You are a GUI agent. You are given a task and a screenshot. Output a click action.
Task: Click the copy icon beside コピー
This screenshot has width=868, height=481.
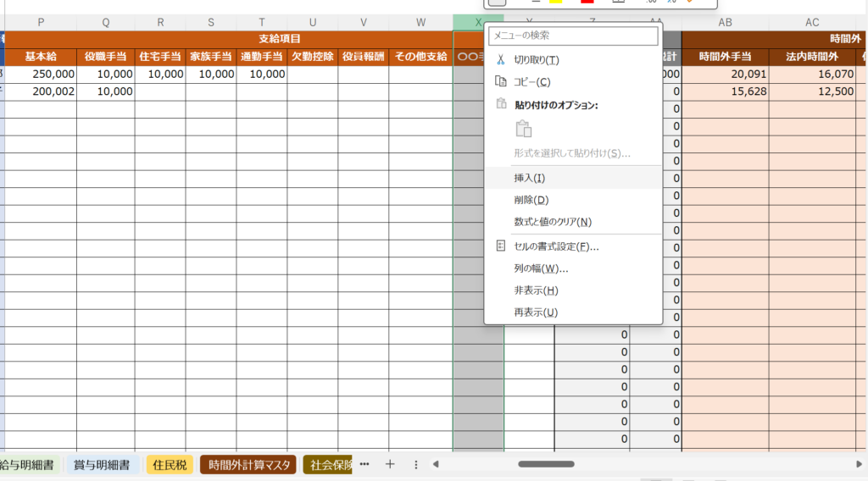pos(500,82)
